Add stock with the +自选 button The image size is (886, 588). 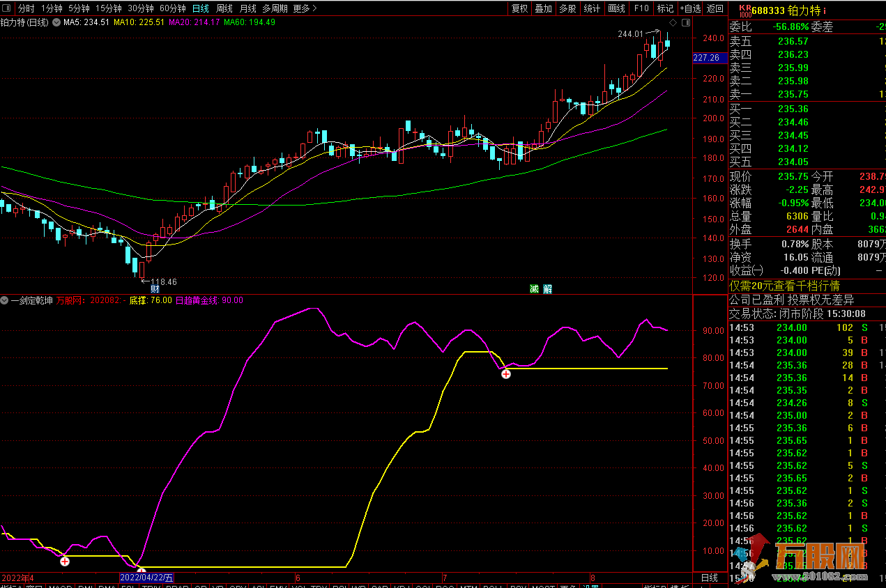tap(690, 8)
